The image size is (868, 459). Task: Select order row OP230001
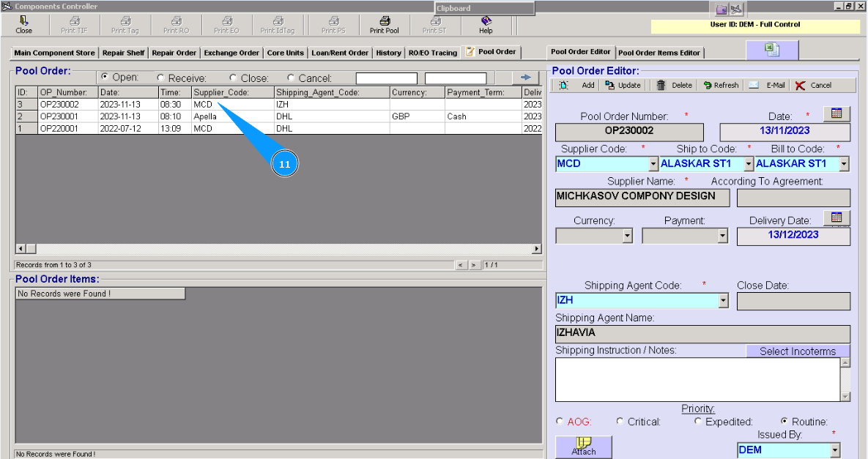pos(278,116)
